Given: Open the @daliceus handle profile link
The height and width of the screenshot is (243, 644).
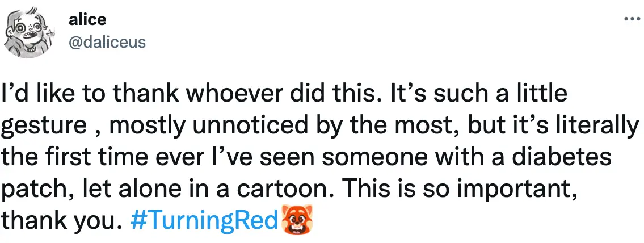Looking at the screenshot, I should tap(106, 42).
